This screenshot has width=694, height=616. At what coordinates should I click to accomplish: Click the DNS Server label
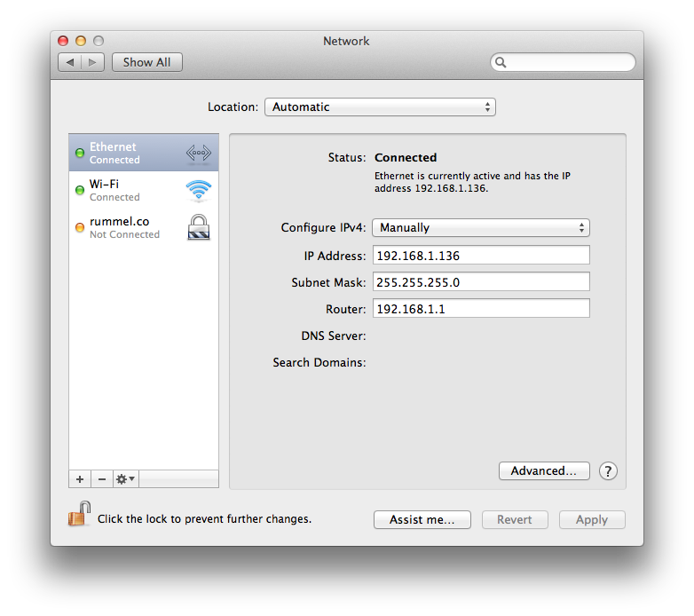click(x=334, y=336)
